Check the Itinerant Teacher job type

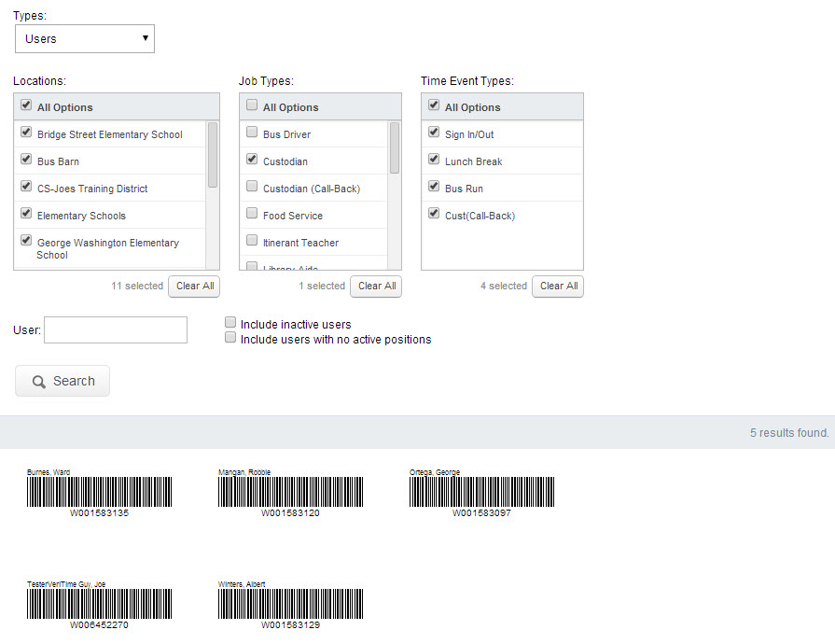click(x=252, y=241)
